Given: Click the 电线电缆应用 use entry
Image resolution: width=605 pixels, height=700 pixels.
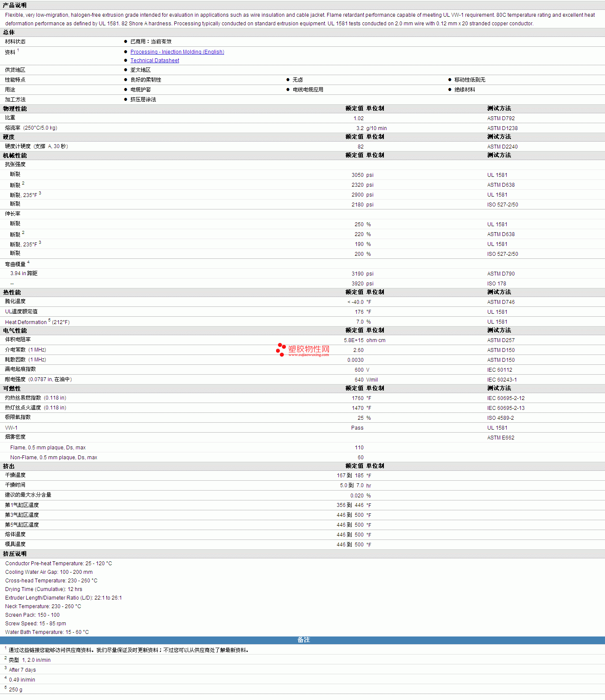Looking at the screenshot, I should 308,90.
